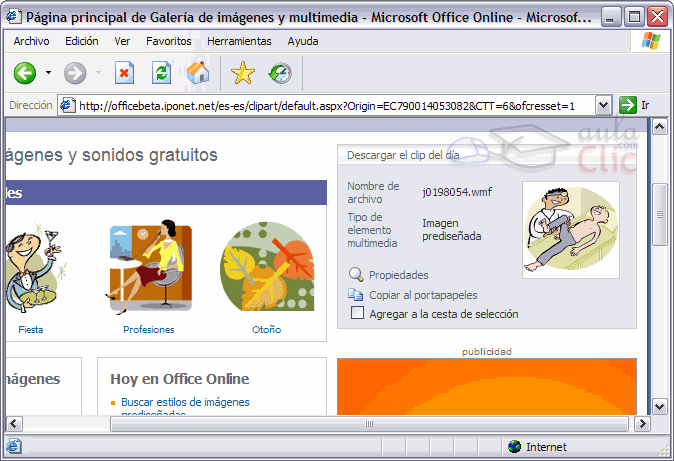Click 'Copiar al portapapeles' link
Image resolution: width=674 pixels, height=461 pixels.
pyautogui.click(x=422, y=295)
